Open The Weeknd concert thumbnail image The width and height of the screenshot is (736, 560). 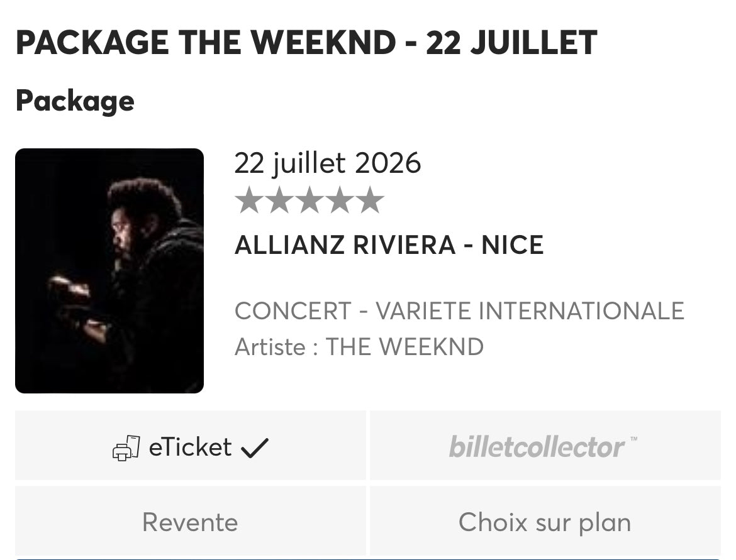109,271
